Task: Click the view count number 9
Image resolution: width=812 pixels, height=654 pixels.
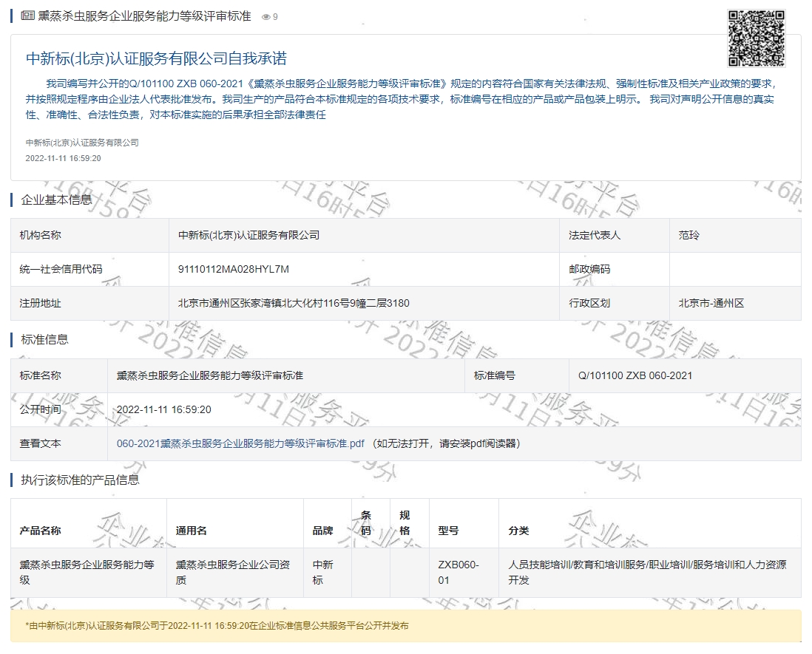Action: [276, 17]
